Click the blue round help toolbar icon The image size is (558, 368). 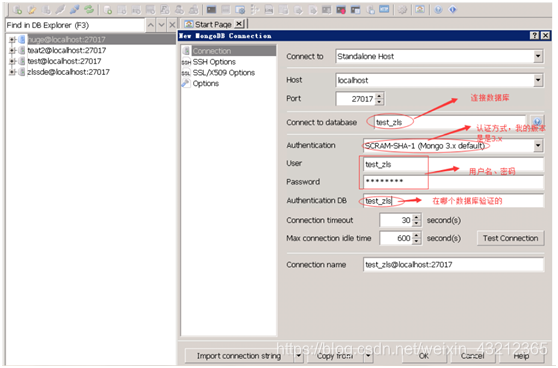[438, 10]
